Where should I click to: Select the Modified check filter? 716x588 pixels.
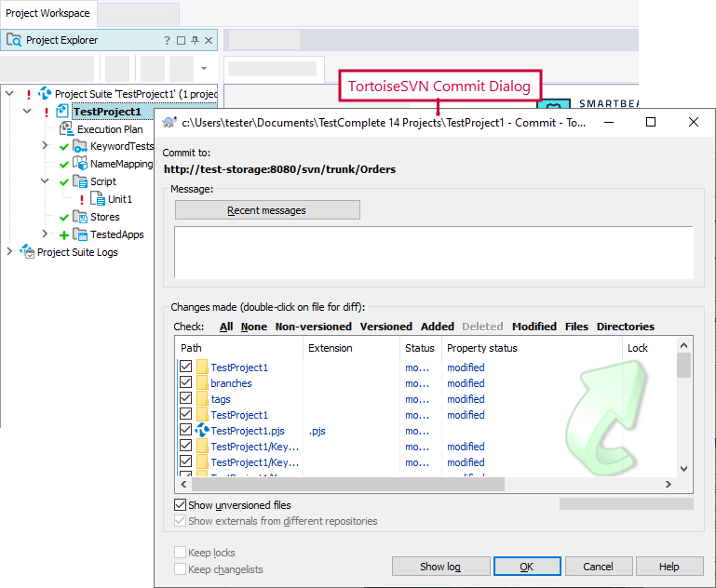[534, 327]
